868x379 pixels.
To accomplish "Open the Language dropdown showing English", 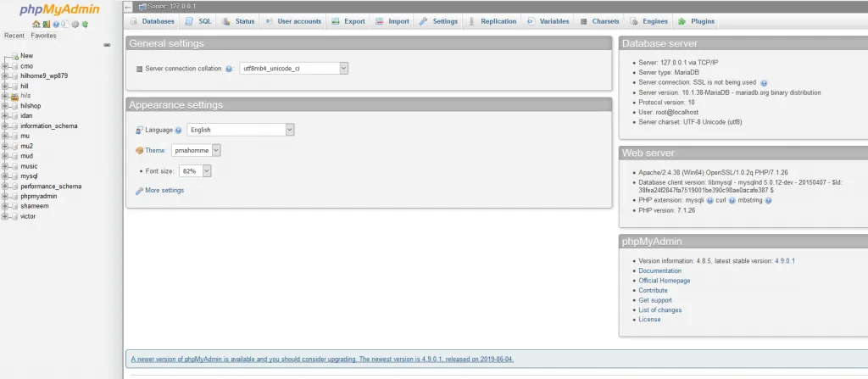I will tap(241, 130).
